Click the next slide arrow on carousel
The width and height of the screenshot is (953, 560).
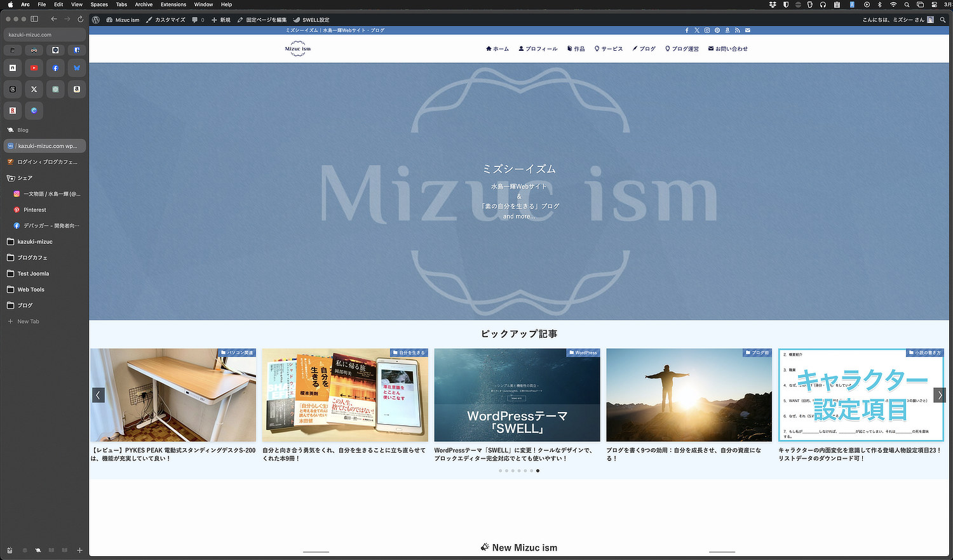click(940, 395)
